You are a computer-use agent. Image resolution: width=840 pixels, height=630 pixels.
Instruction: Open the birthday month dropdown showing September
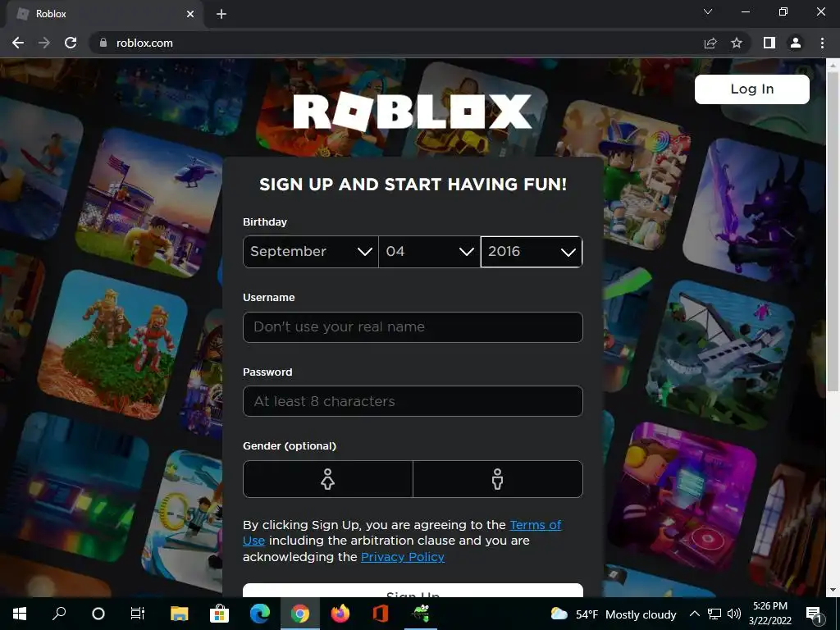pos(311,252)
